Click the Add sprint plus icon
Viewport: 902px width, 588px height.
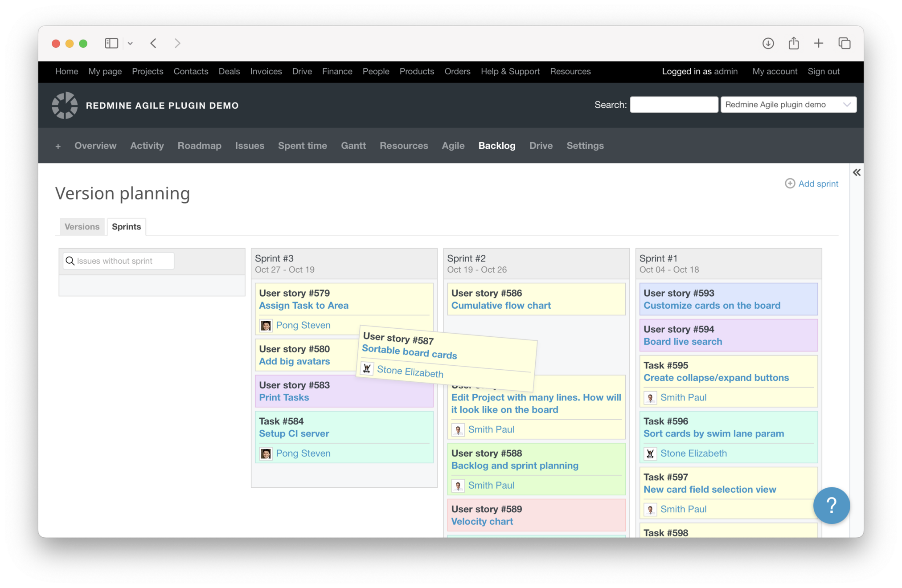pyautogui.click(x=790, y=184)
